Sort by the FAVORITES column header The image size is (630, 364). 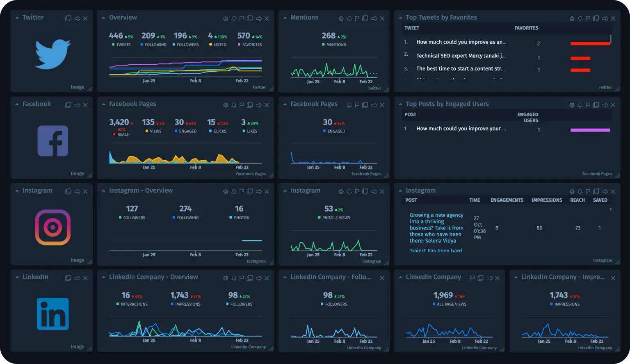[x=526, y=28]
